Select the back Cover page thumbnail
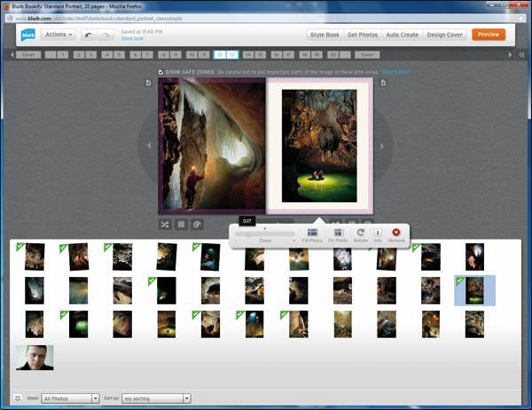Viewport: 532px width, 410px height. coord(367,55)
